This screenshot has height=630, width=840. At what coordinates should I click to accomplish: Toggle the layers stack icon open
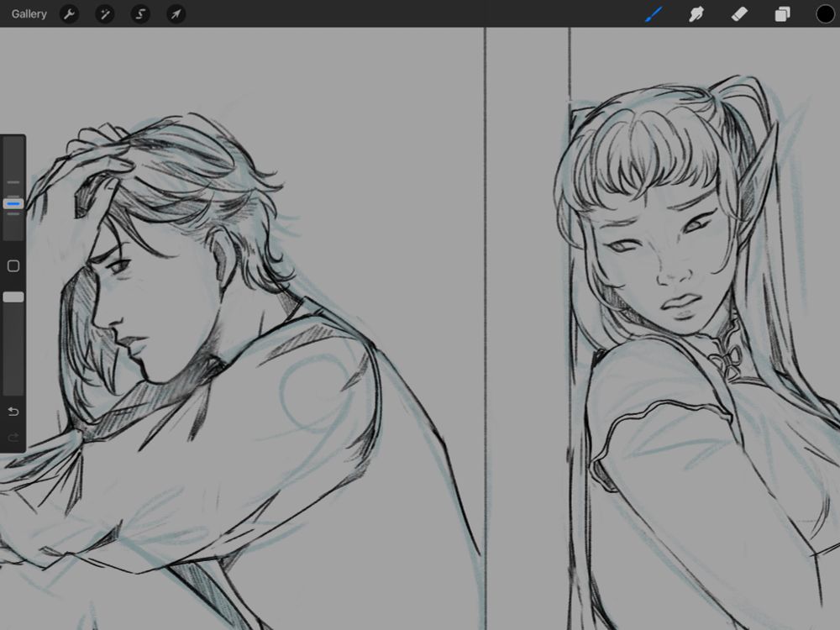[782, 13]
